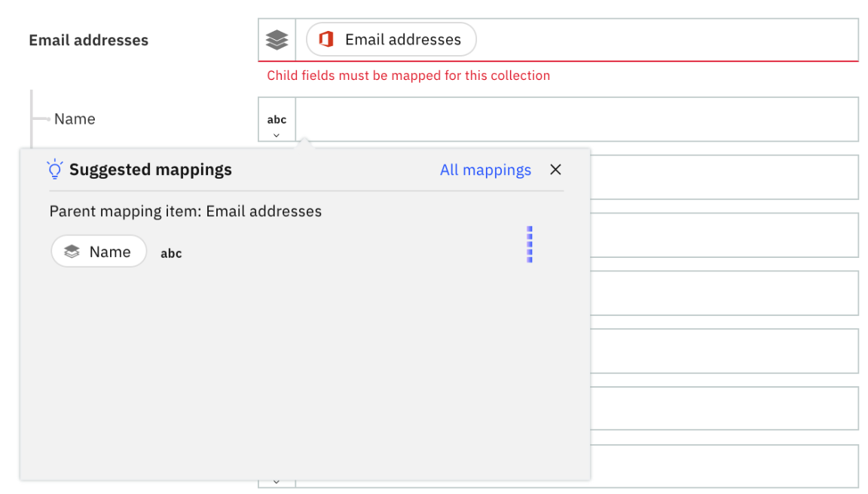Select the Name datapill suggestion

coord(98,251)
